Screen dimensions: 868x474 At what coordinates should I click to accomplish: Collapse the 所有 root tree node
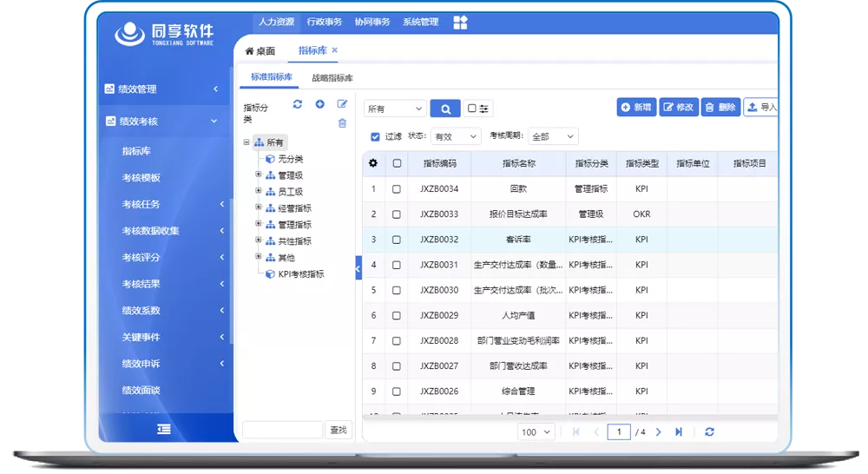point(247,142)
